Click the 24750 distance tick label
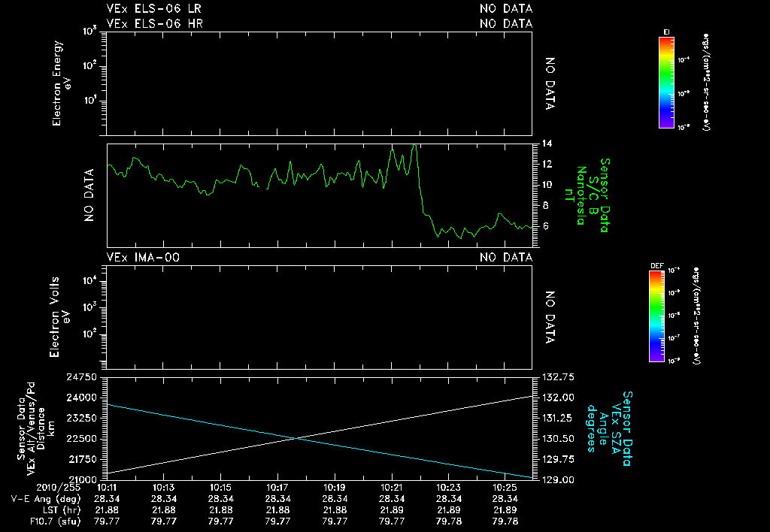The image size is (770, 532). point(81,377)
